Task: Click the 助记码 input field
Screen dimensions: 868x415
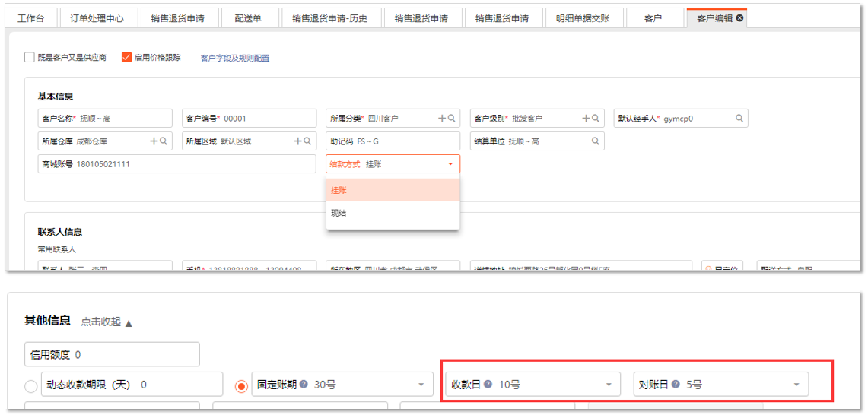Action: pos(393,141)
